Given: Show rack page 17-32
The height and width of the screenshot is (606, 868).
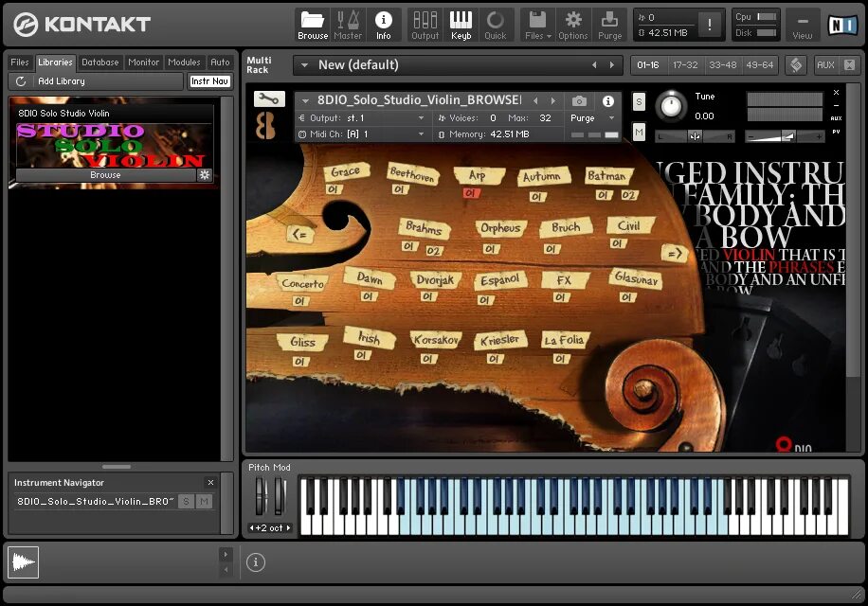Looking at the screenshot, I should [x=685, y=65].
